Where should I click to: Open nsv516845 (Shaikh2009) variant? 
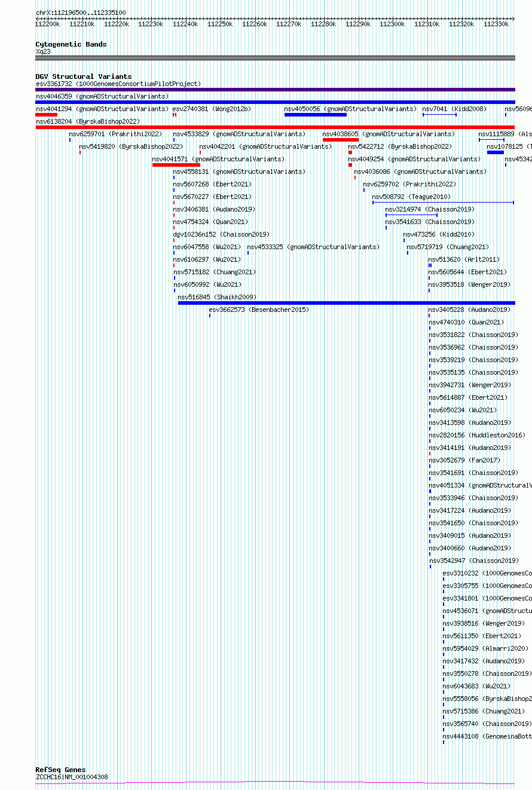[217, 298]
